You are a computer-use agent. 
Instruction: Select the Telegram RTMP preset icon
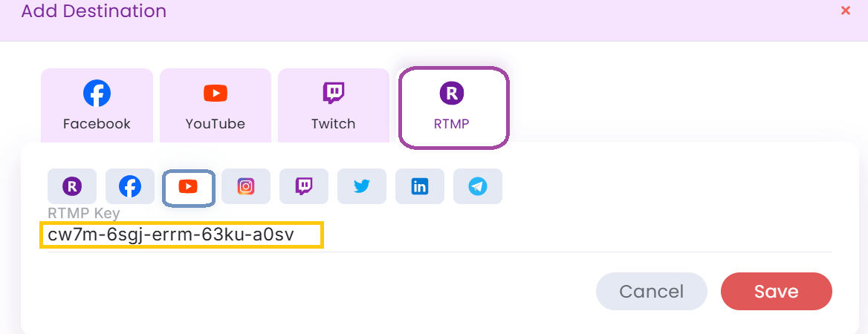pos(478,186)
